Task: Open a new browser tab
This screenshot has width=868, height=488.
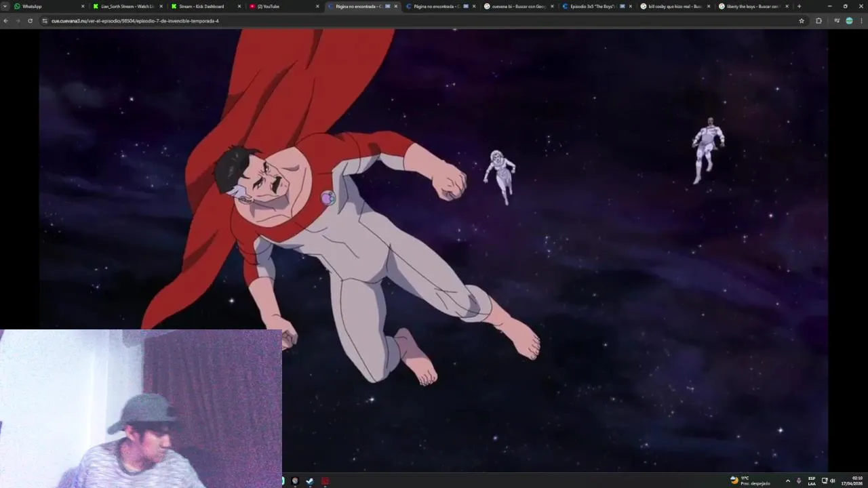Action: pos(799,6)
